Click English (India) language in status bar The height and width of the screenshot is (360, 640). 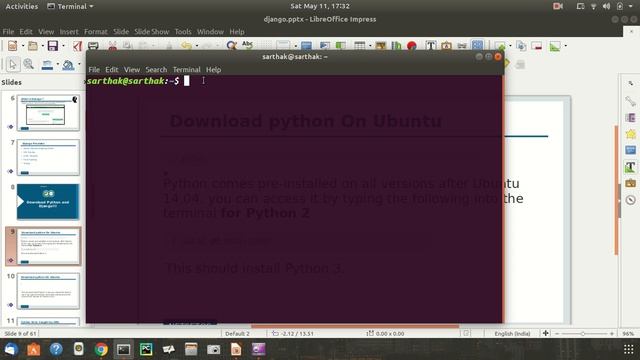(512, 333)
